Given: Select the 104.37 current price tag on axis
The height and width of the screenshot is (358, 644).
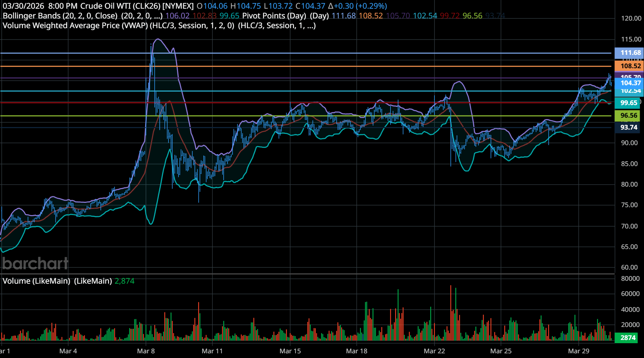Looking at the screenshot, I should pos(630,83).
